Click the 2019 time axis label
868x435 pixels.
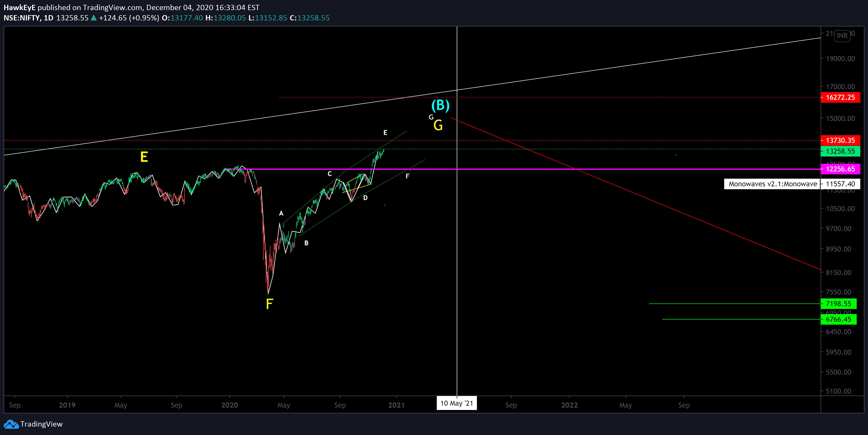[x=67, y=405]
